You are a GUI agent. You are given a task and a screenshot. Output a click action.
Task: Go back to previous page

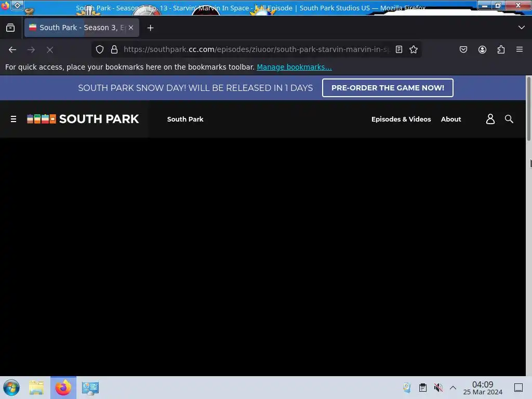pos(12,50)
